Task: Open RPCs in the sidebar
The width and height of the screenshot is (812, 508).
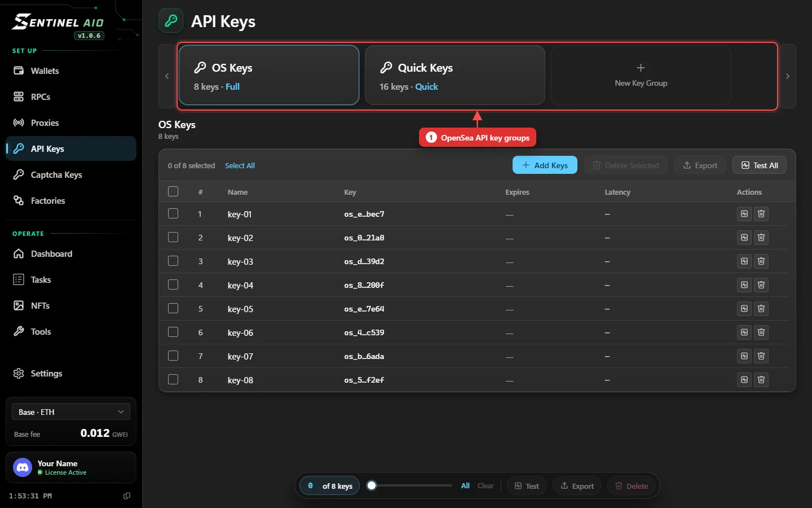Action: [71, 97]
